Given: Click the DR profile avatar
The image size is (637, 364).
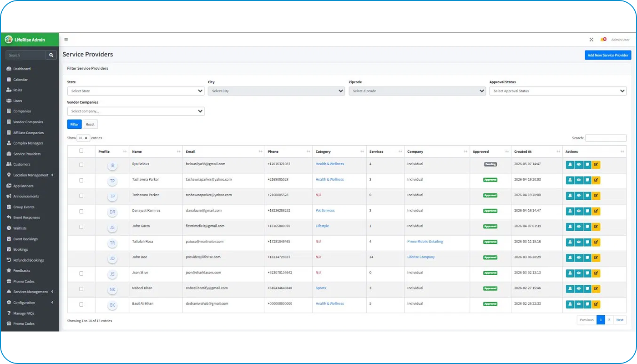Looking at the screenshot, I should click(112, 212).
